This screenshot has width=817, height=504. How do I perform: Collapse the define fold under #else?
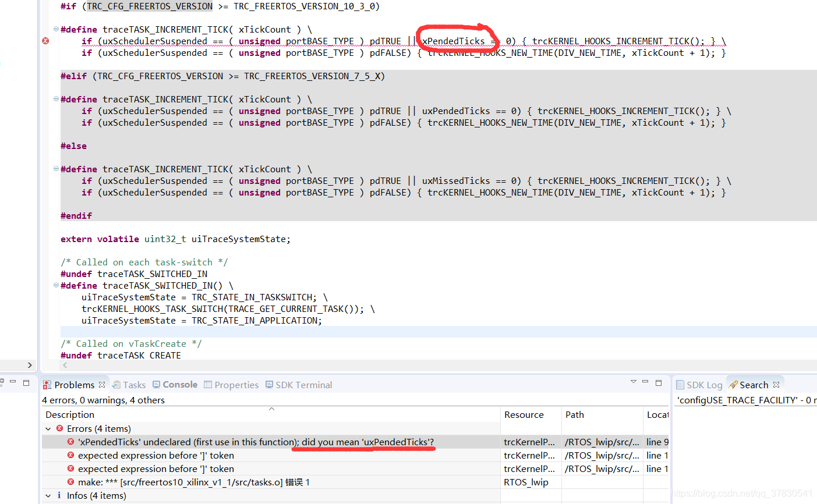click(56, 168)
